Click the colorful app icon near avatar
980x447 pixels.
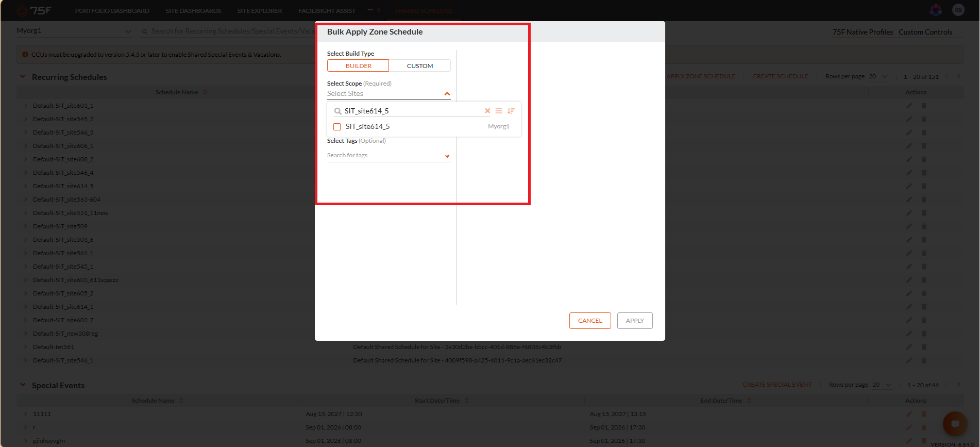(936, 10)
